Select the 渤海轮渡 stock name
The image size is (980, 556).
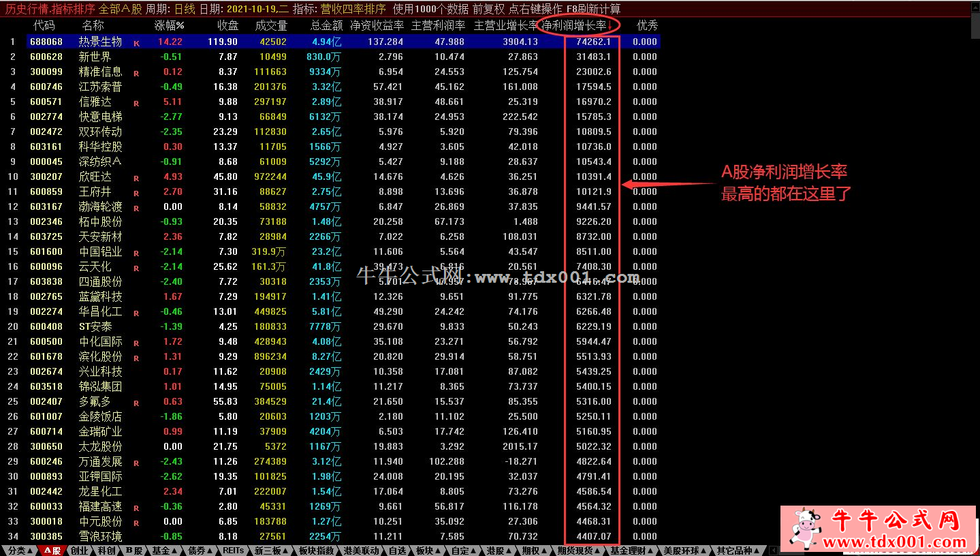[101, 206]
